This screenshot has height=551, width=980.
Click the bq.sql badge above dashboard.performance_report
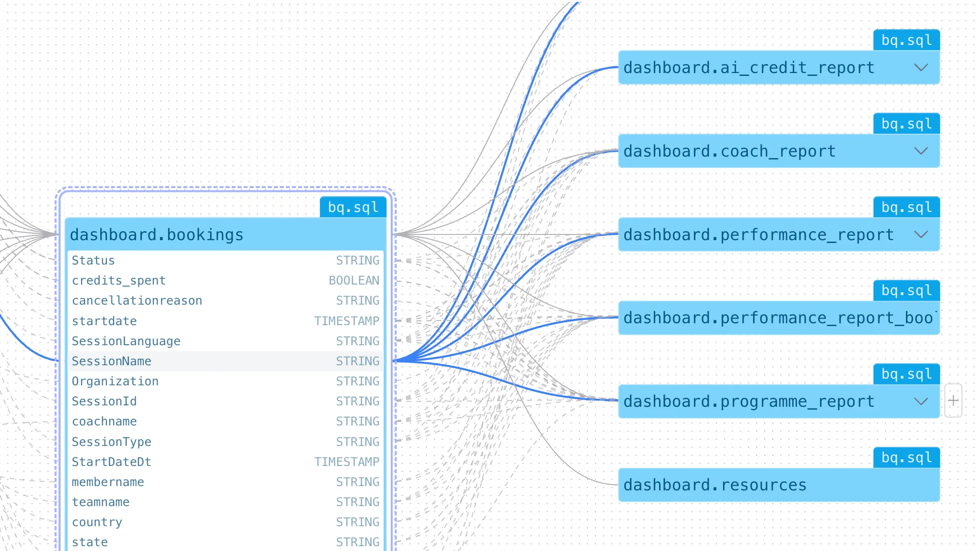point(905,207)
